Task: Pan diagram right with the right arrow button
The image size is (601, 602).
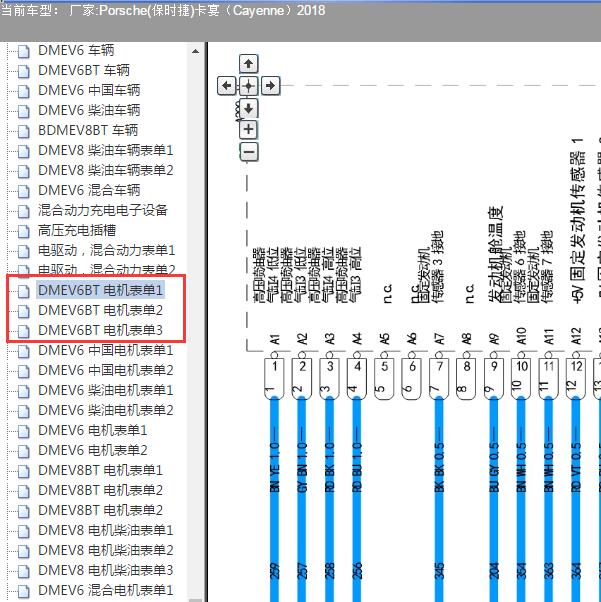Action: coord(270,85)
